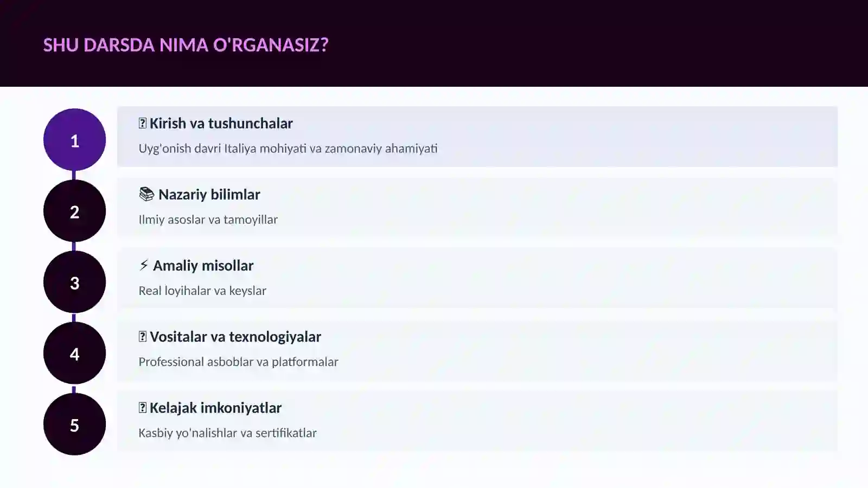The image size is (868, 488).
Task: Click the text Professional asboblar va platformalar
Action: click(x=238, y=361)
